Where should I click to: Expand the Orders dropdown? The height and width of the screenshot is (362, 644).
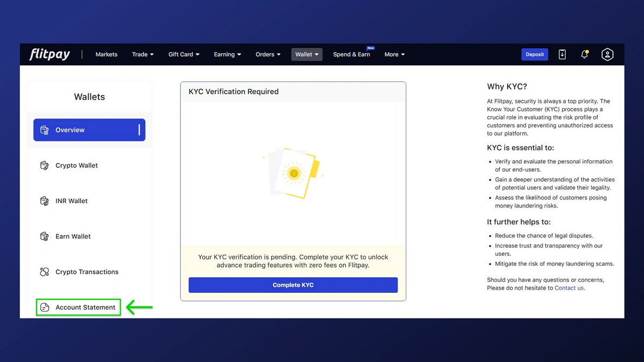click(x=268, y=54)
